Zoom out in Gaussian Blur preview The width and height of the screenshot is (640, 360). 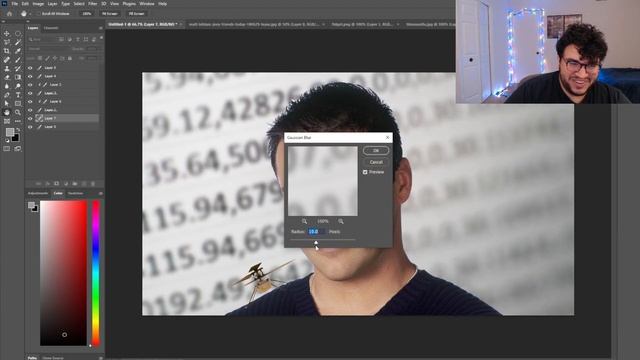(304, 221)
